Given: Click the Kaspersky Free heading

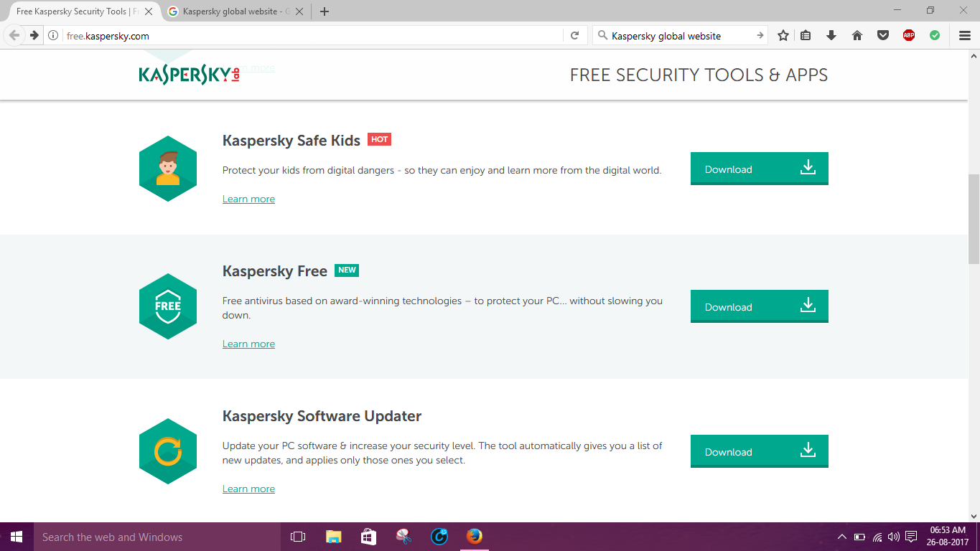Looking at the screenshot, I should click(275, 271).
